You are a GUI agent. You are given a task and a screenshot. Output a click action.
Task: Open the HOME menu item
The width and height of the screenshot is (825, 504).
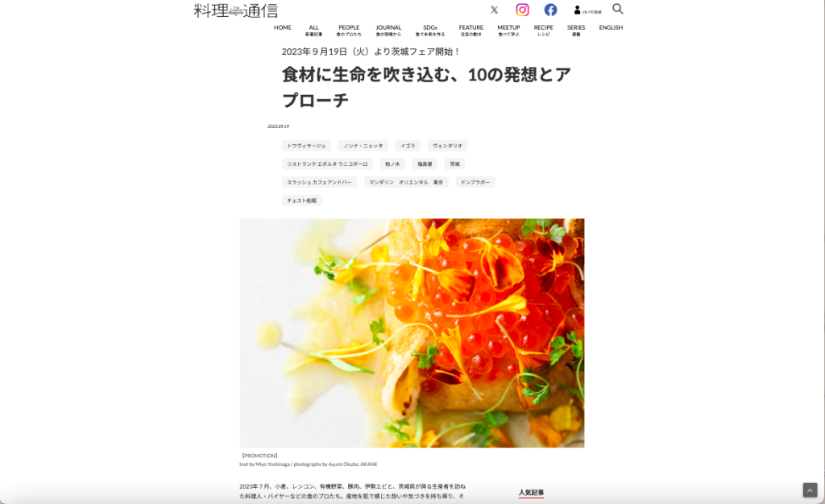point(283,27)
